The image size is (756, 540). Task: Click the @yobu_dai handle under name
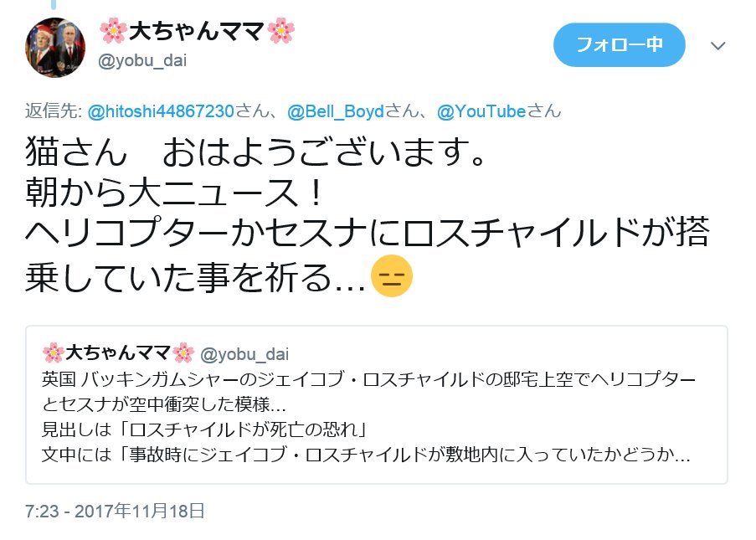click(142, 61)
